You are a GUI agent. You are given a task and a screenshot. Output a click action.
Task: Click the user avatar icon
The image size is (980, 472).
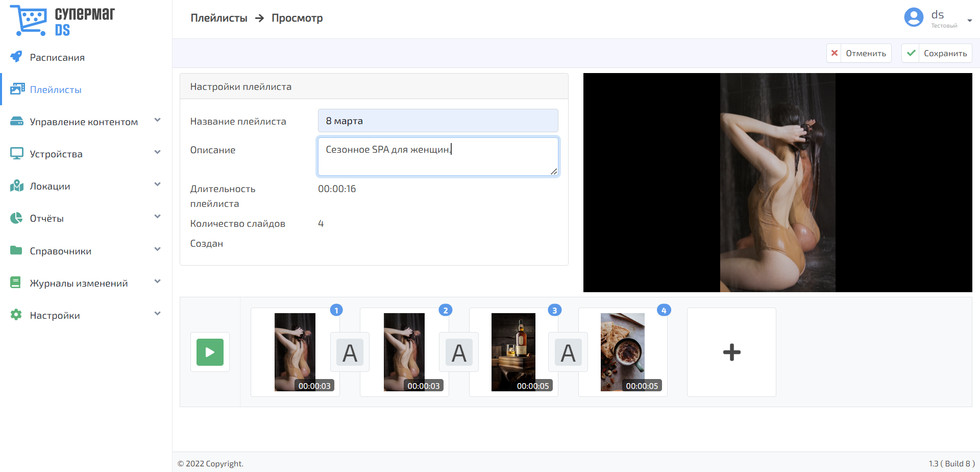(913, 17)
